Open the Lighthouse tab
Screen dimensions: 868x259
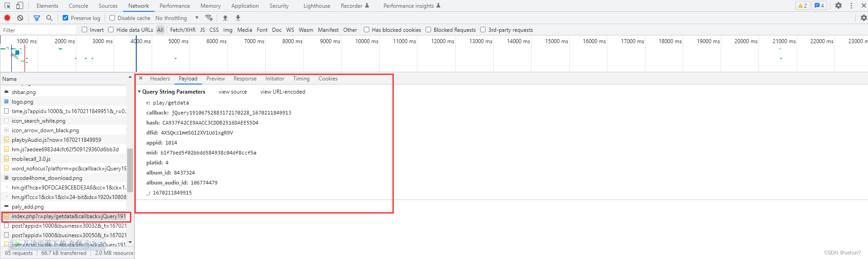317,5
